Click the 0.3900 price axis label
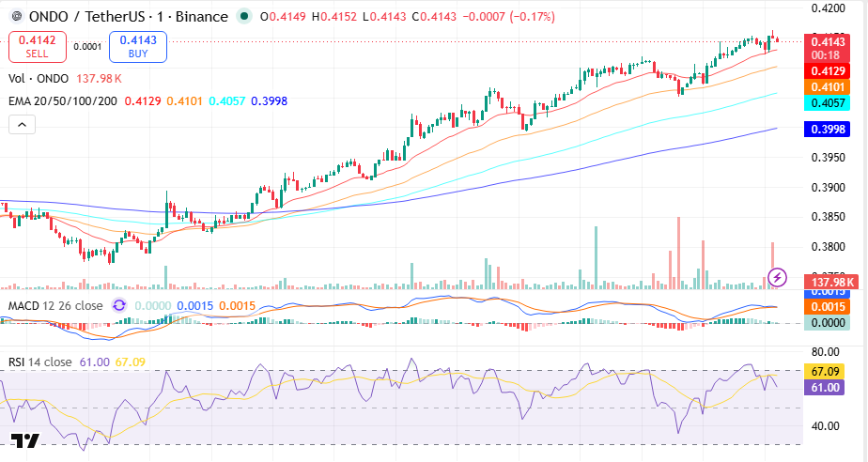This screenshot has height=462, width=868. 828,188
